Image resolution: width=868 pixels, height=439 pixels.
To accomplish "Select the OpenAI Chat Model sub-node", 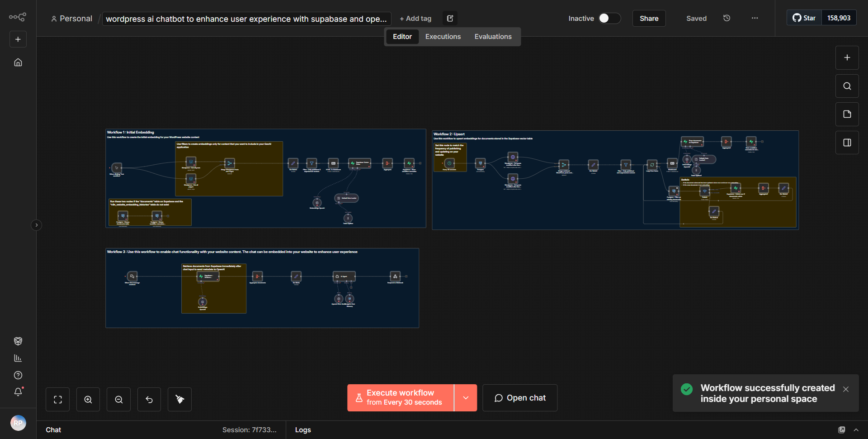I will coord(339,299).
